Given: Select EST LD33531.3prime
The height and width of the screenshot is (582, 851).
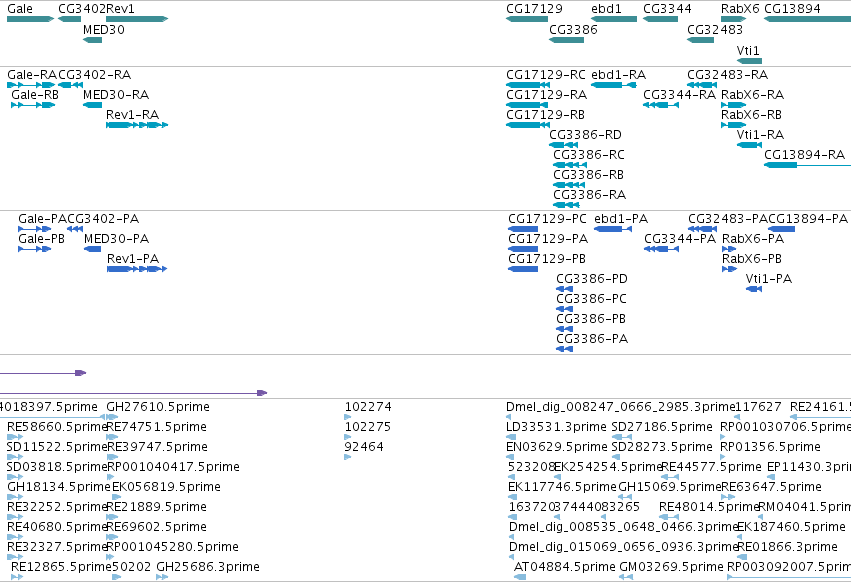Looking at the screenshot, I should (510, 436).
